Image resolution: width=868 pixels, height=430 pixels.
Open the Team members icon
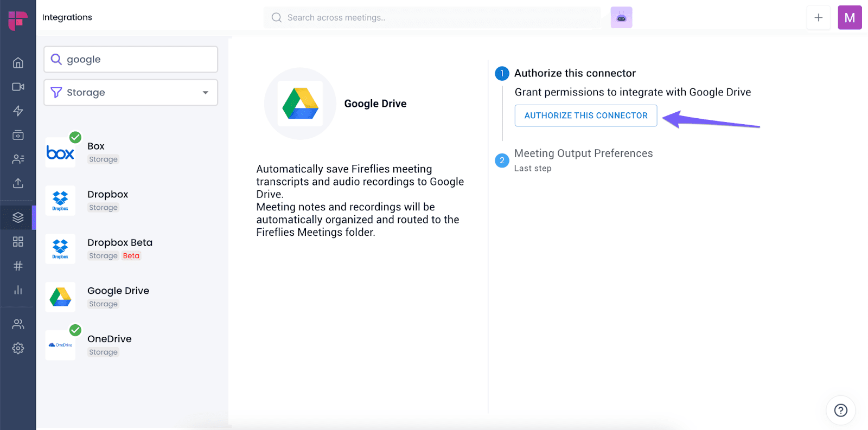18,324
